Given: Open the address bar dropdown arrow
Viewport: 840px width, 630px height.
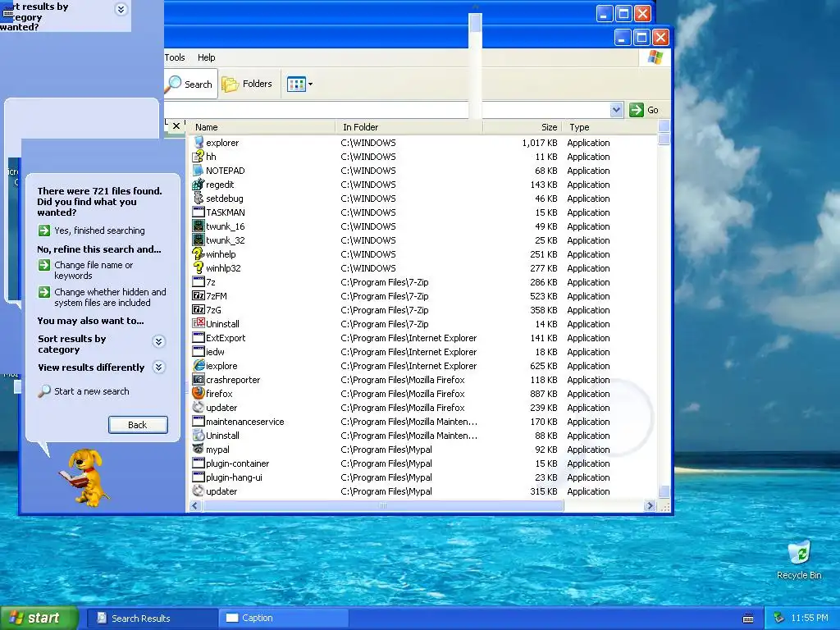Looking at the screenshot, I should [616, 110].
